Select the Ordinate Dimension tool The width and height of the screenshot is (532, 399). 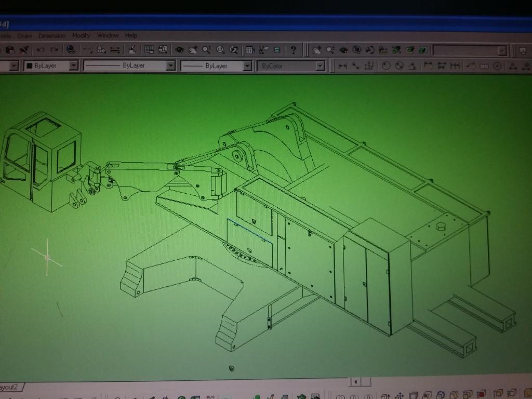369,66
